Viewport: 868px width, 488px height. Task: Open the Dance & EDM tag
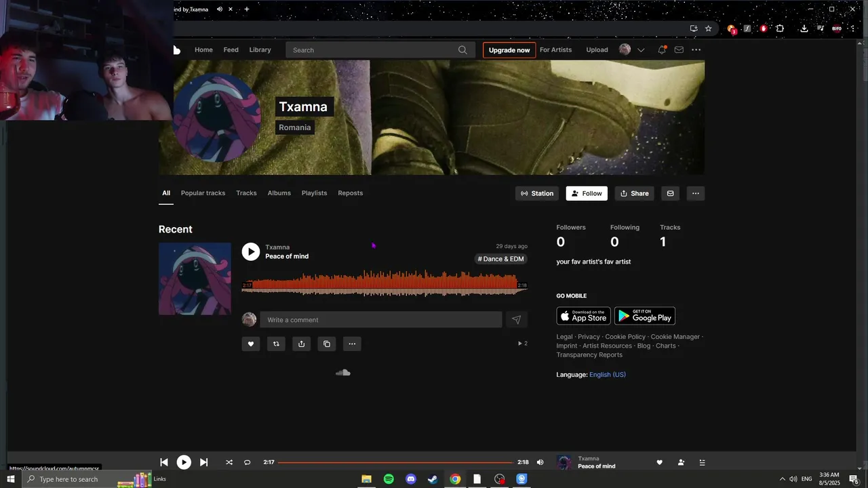500,259
